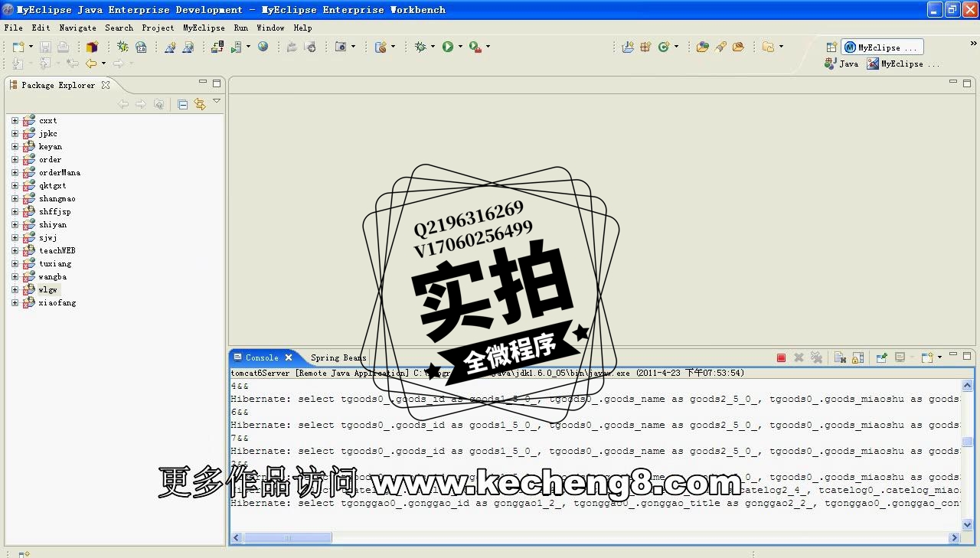Click the Open Console icon
The height and width of the screenshot is (558, 980).
click(927, 357)
